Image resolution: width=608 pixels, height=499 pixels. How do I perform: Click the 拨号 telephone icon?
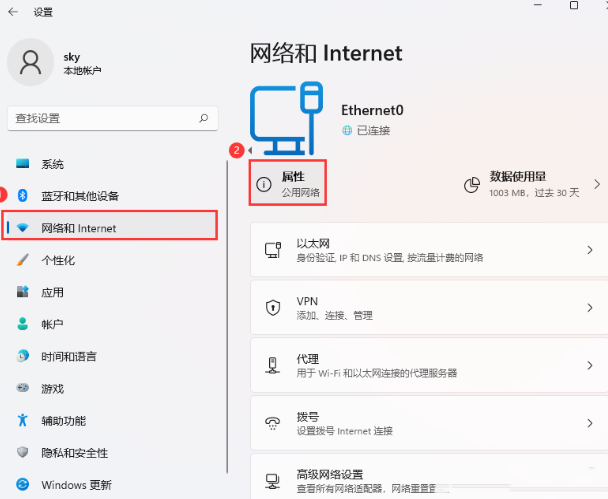click(x=273, y=423)
